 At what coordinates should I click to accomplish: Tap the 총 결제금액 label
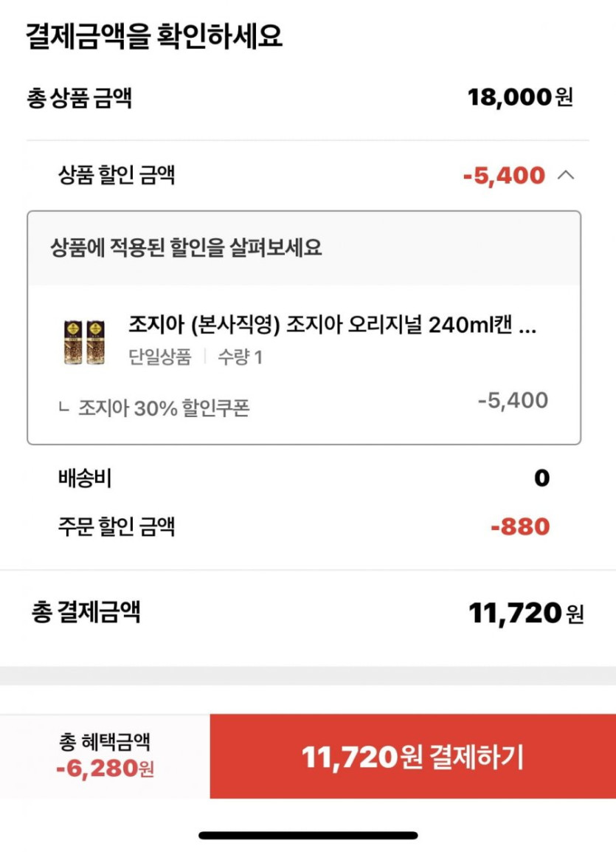pos(86,611)
